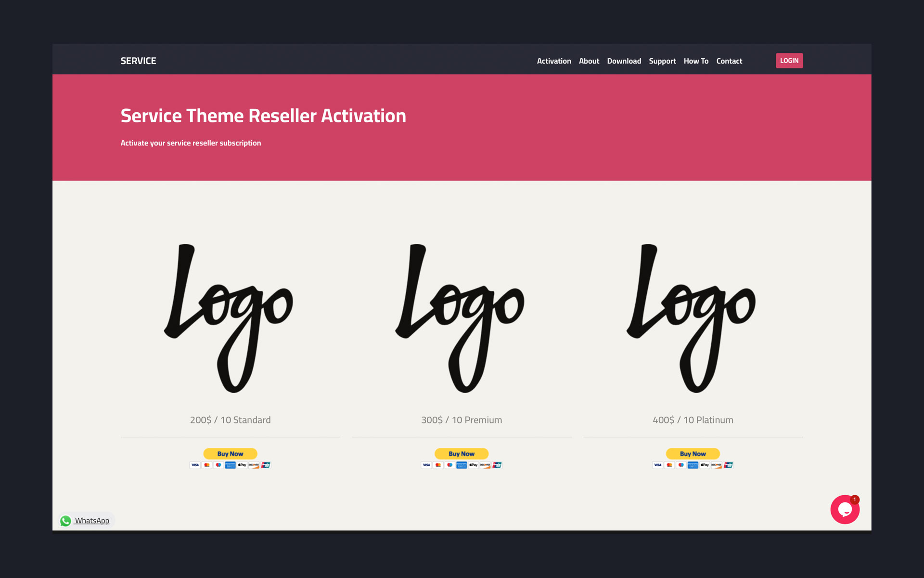
Task: Open the pink chat widget with notification badge
Action: tap(844, 510)
